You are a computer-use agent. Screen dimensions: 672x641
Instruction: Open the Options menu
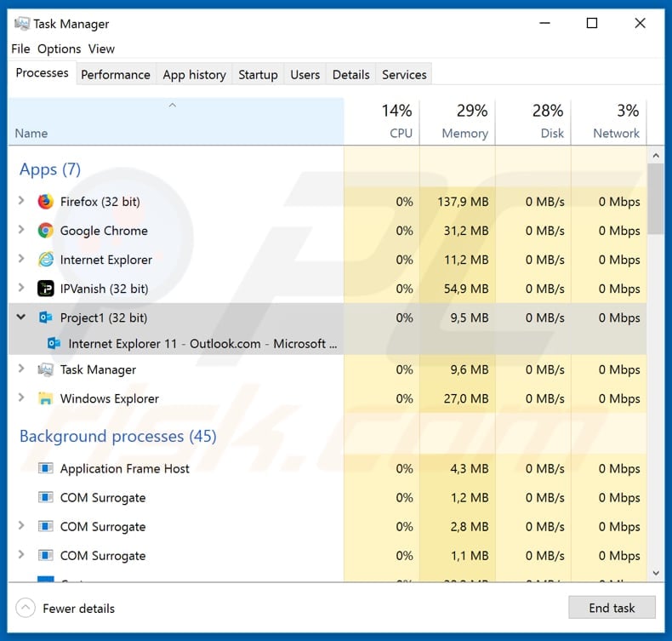(x=60, y=49)
